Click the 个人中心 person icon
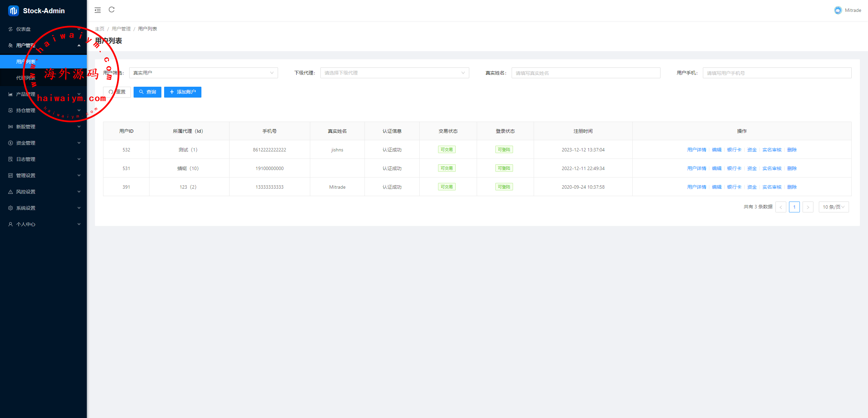Image resolution: width=868 pixels, height=418 pixels. click(x=11, y=224)
